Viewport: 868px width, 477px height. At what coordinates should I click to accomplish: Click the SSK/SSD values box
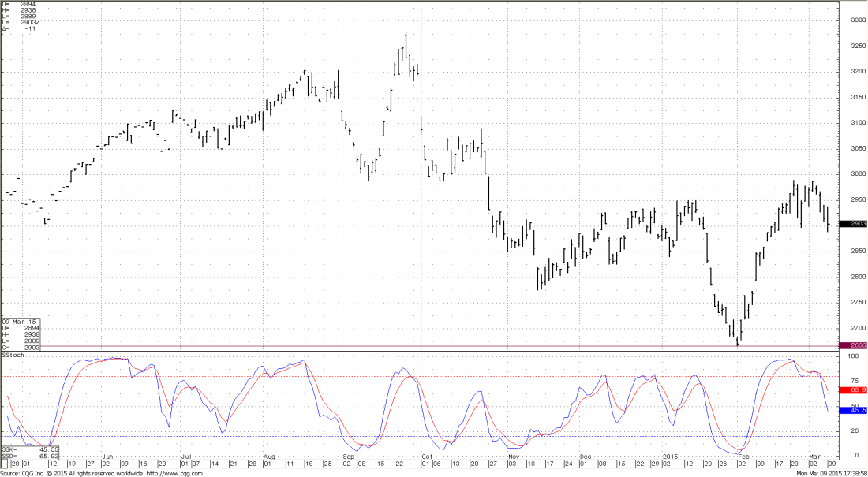pos(21,452)
